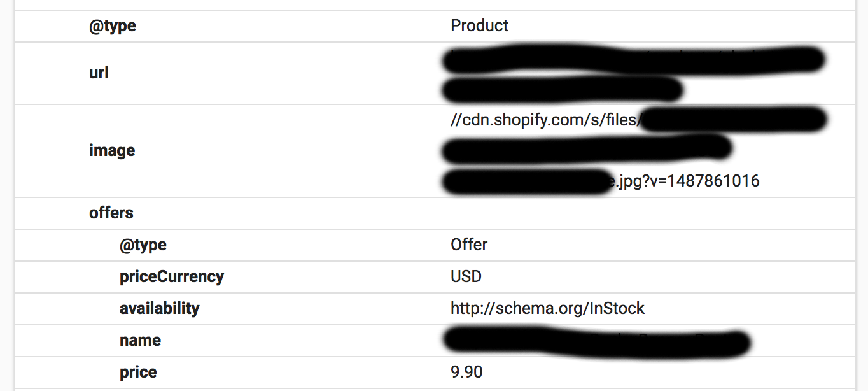This screenshot has width=868, height=391.
Task: Open the cdn.shopify.com image link
Action: coord(544,119)
